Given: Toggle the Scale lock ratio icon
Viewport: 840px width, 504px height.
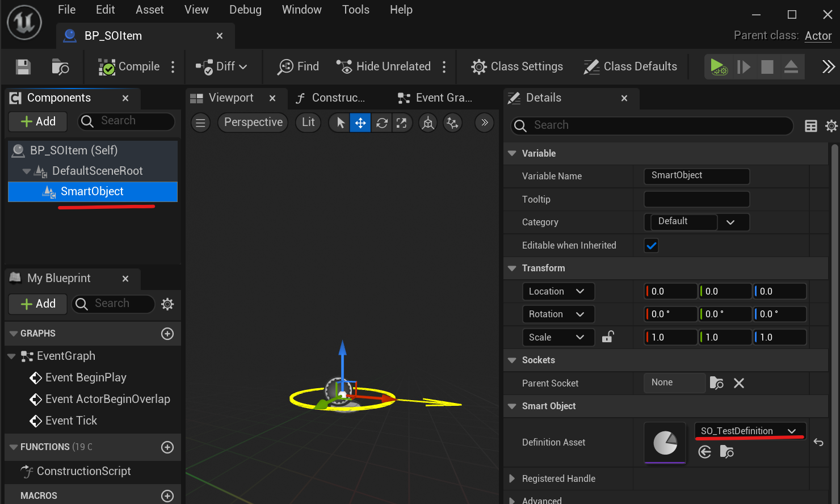Looking at the screenshot, I should (608, 337).
